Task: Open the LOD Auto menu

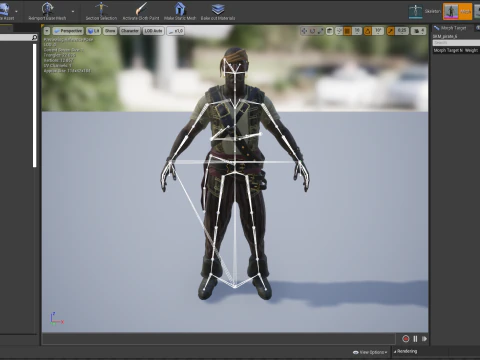Action: pos(153,31)
